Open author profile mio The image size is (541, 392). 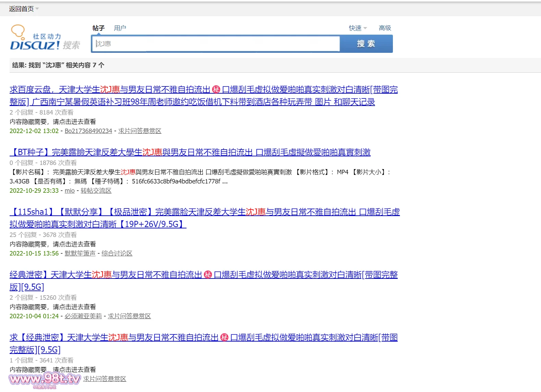point(70,191)
